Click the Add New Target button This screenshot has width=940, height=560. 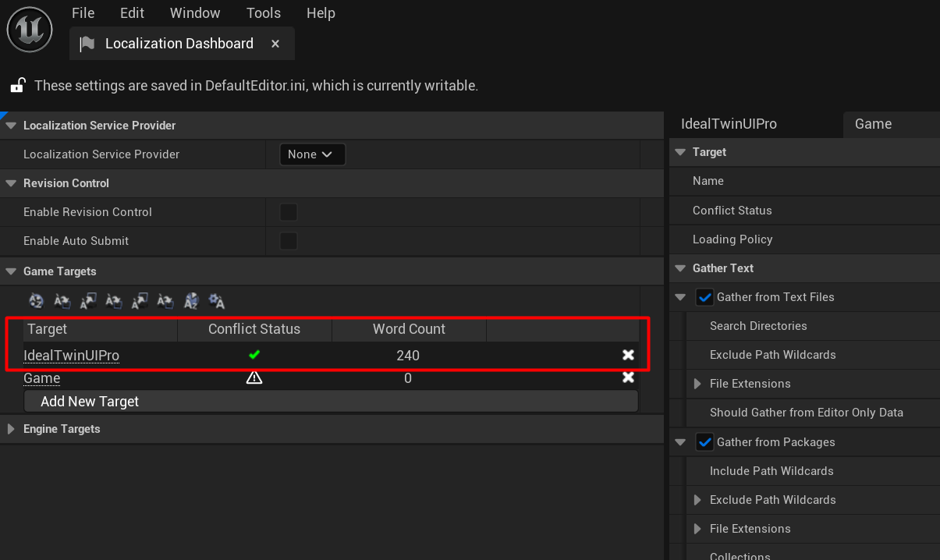(90, 401)
